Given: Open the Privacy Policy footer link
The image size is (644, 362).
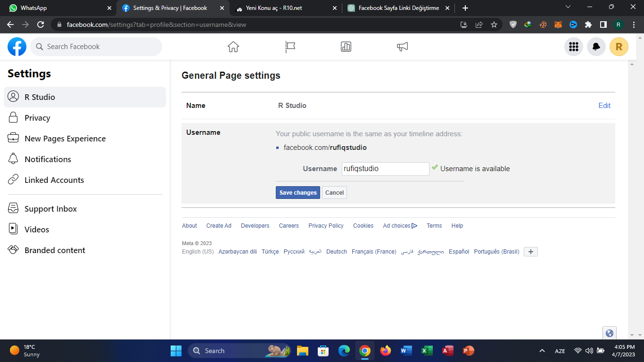Looking at the screenshot, I should click(x=326, y=226).
